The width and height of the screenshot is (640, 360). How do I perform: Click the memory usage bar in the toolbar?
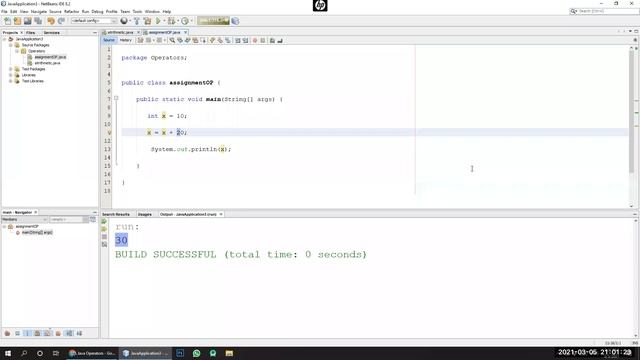[x=213, y=20]
